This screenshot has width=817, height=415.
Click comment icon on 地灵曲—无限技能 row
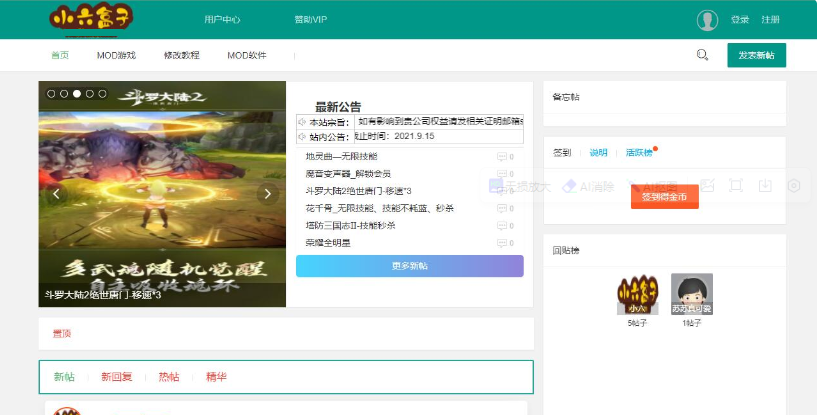(502, 156)
